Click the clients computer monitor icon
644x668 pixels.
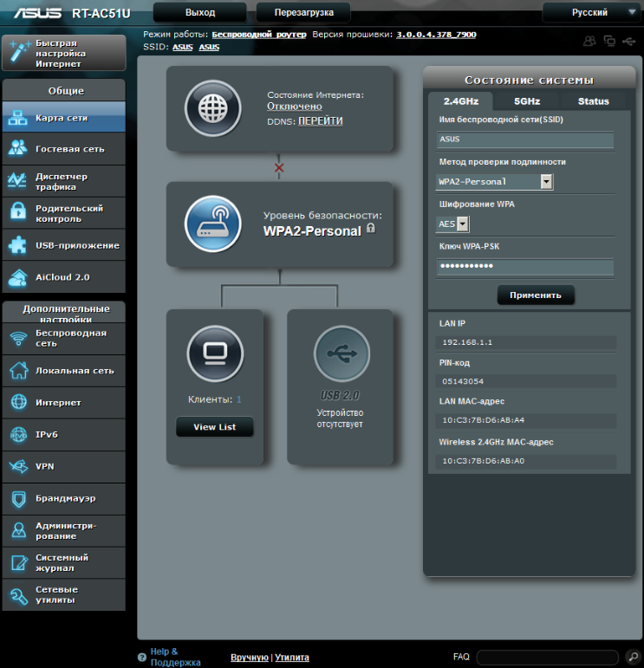(215, 353)
